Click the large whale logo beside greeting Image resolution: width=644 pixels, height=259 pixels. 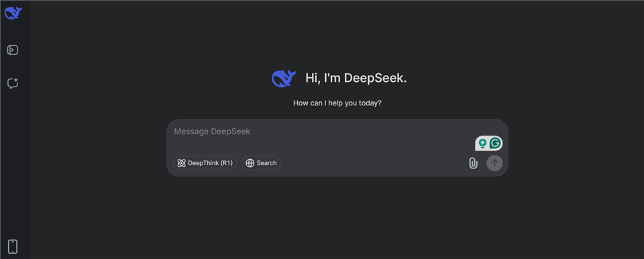point(283,78)
